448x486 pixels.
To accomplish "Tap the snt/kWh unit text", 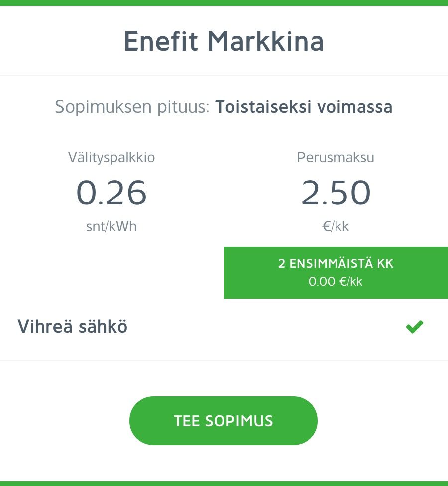I will click(112, 227).
